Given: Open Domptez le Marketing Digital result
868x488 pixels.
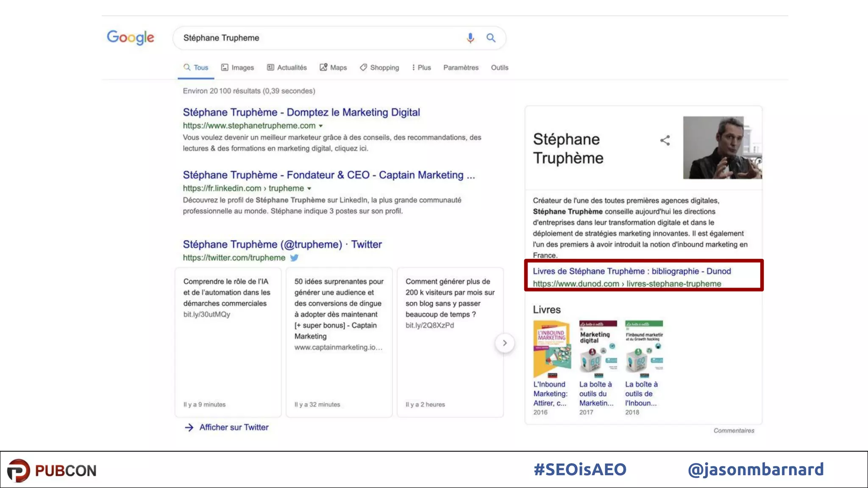Looking at the screenshot, I should (301, 112).
